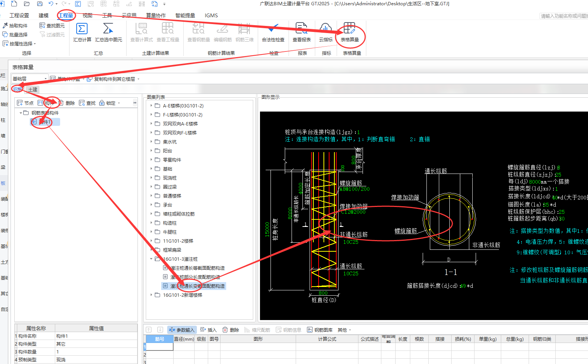Image resolution: width=588 pixels, height=364 pixels.
Task: Select the 承台 folder row
Action: pos(167,205)
